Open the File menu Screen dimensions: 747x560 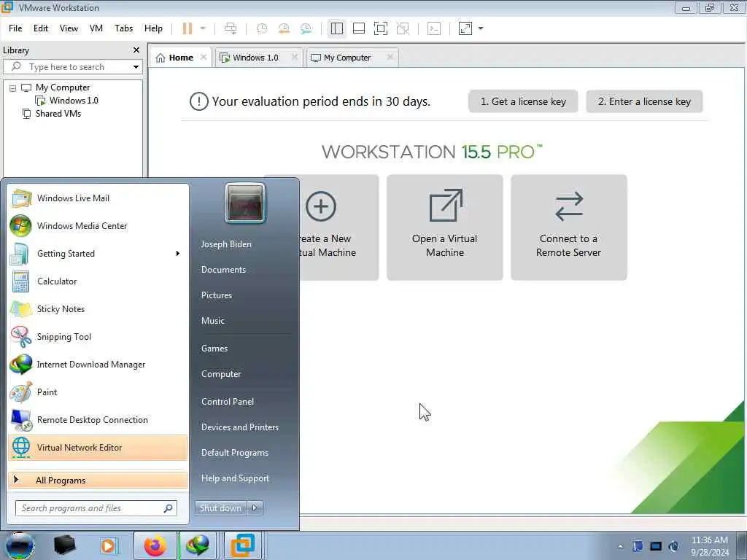click(x=15, y=28)
